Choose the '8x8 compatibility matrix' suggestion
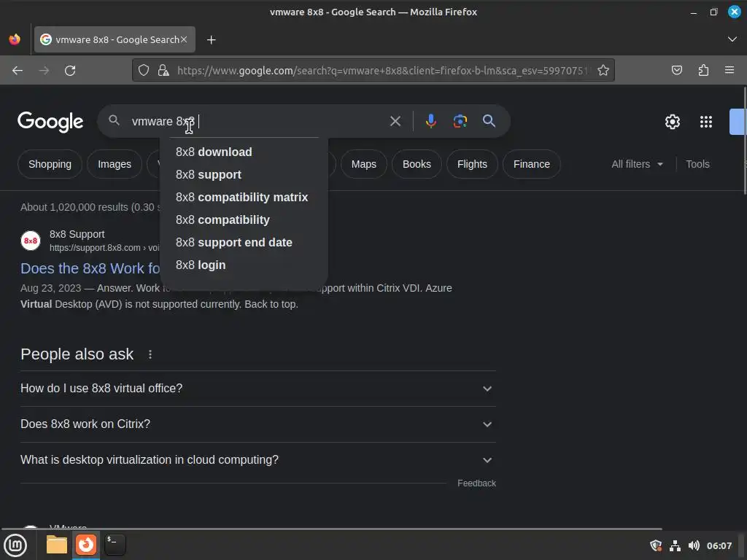This screenshot has height=560, width=747. [x=244, y=197]
